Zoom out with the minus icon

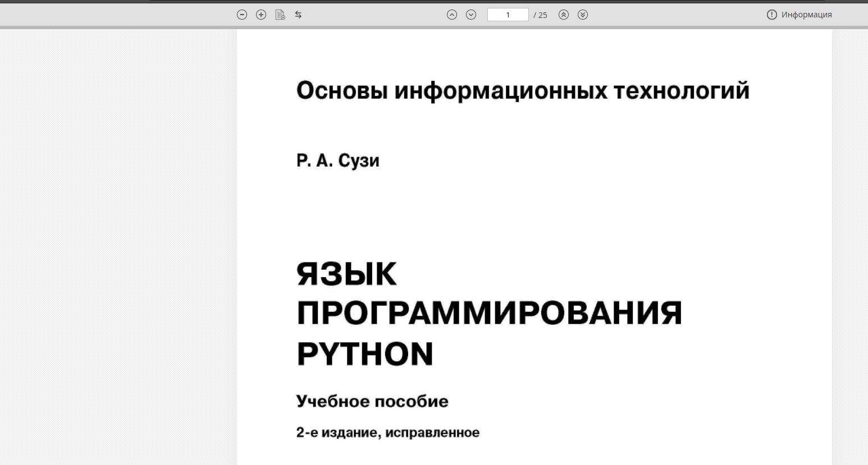(242, 15)
